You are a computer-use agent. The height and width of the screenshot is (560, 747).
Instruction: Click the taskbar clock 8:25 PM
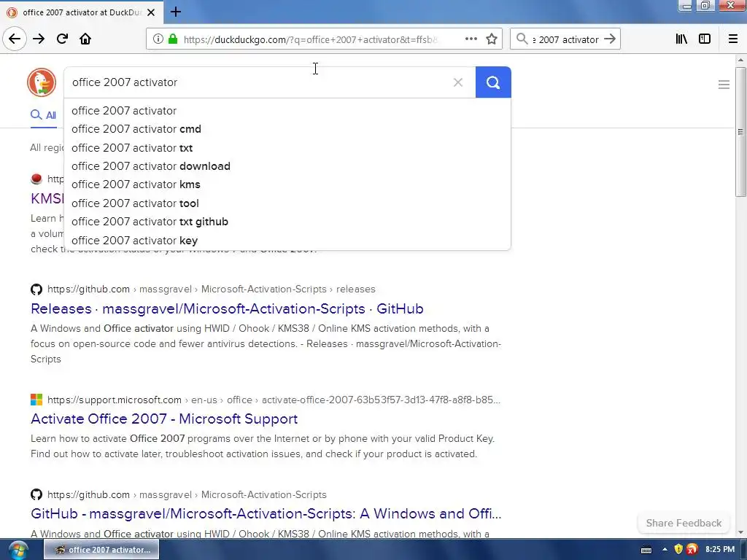720,550
